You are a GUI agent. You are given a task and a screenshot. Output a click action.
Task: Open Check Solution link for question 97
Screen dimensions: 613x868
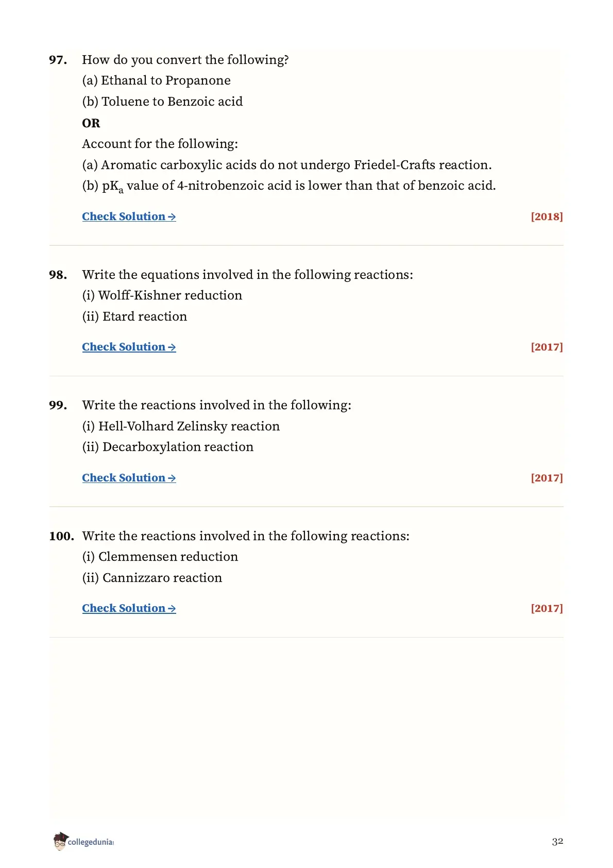[x=129, y=216]
